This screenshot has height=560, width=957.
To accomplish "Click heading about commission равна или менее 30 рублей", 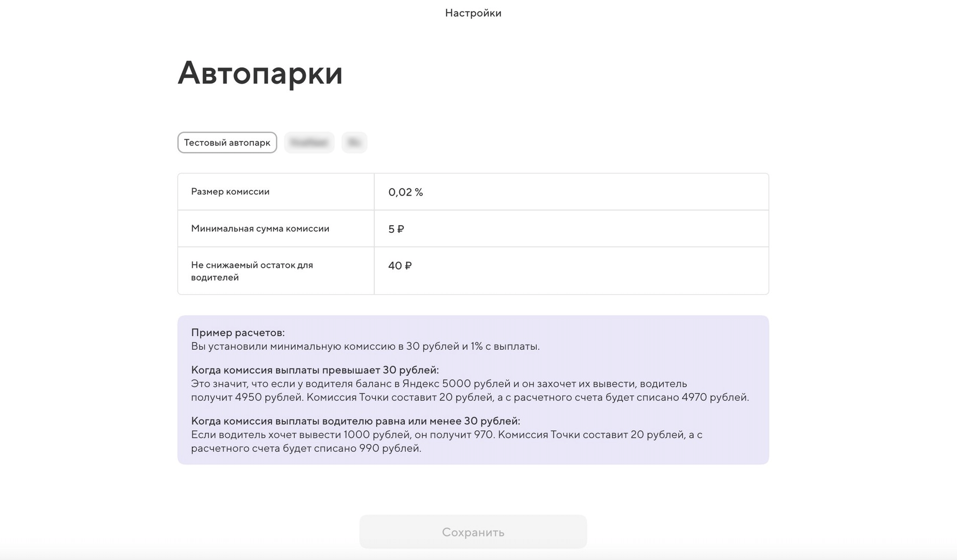I will pyautogui.click(x=355, y=421).
